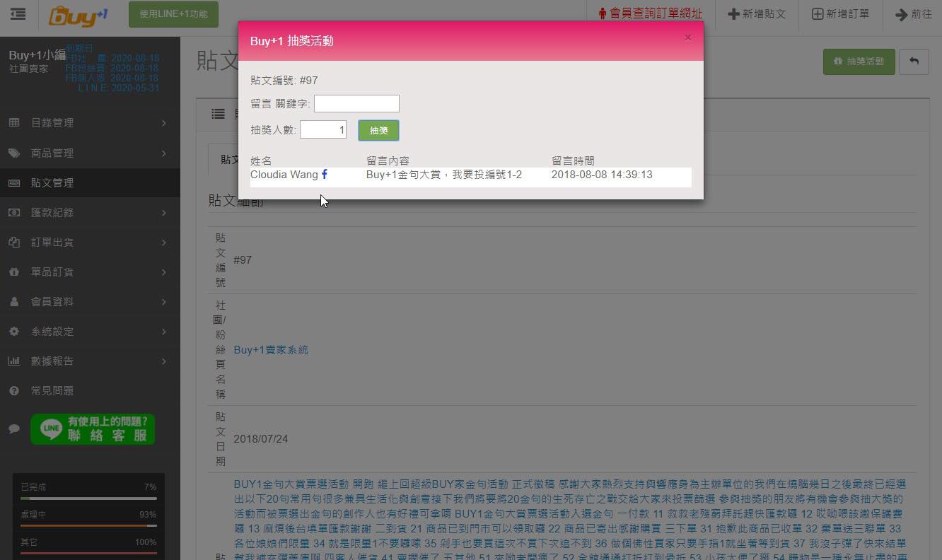
Task: Toggle the hamburger sidebar menu icon
Action: (x=18, y=14)
